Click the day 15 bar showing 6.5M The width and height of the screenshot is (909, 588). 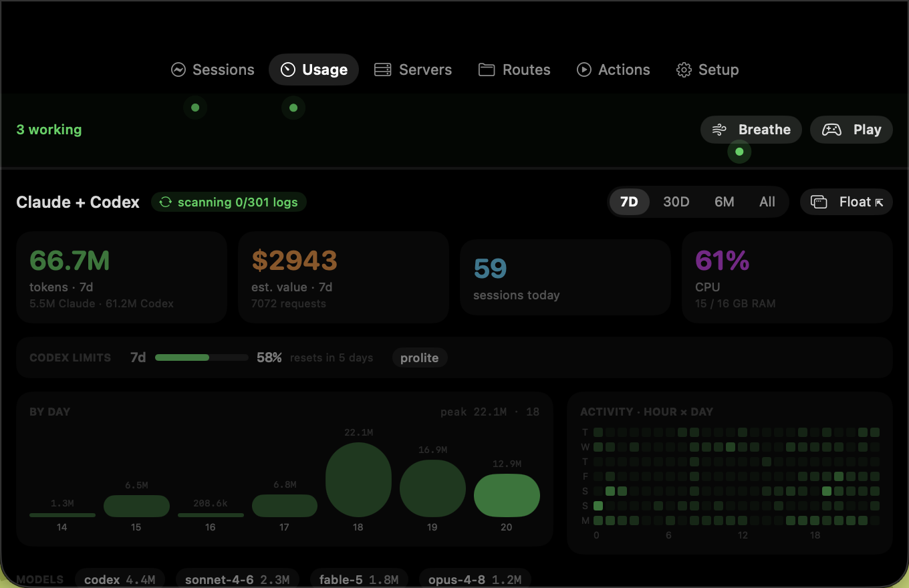pos(136,506)
